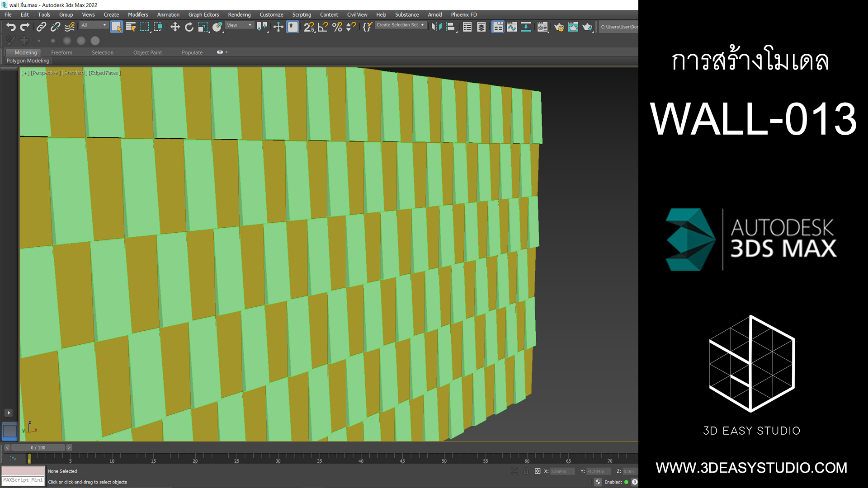This screenshot has width=868, height=488.
Task: Click the Polygon Modeling panel button
Action: tap(28, 61)
